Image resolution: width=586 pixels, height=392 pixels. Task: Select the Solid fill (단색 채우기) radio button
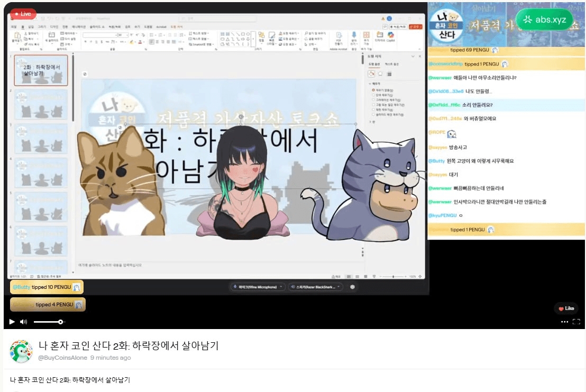click(373, 95)
